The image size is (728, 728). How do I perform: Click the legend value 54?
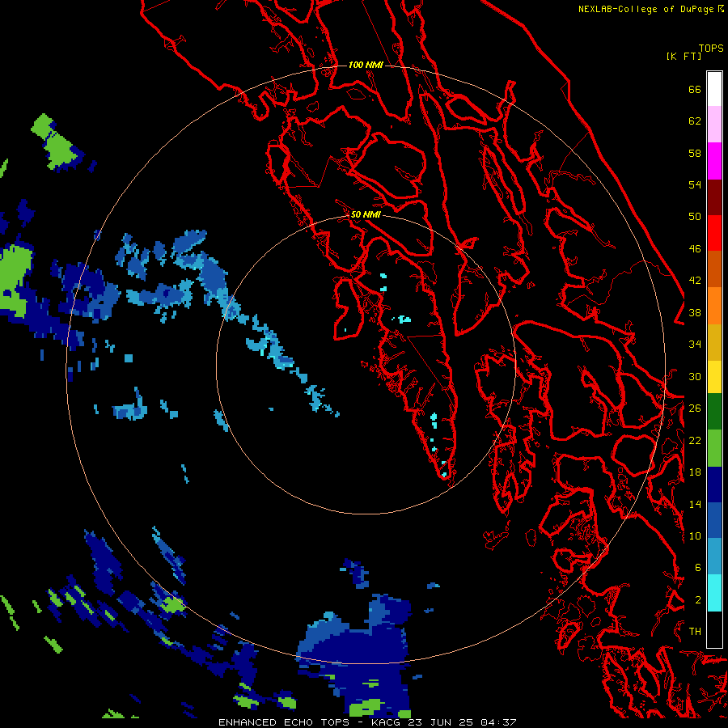pos(695,184)
